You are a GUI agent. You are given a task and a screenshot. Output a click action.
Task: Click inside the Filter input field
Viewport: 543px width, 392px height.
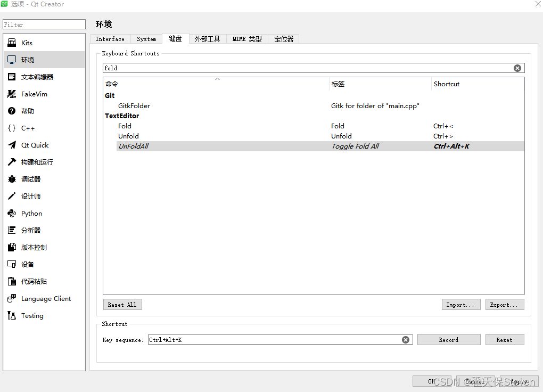[x=44, y=24]
